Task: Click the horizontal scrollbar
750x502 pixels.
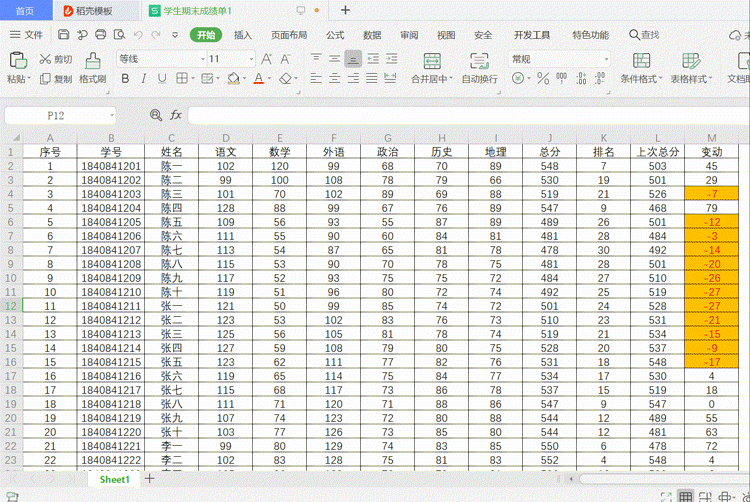Action: click(665, 478)
